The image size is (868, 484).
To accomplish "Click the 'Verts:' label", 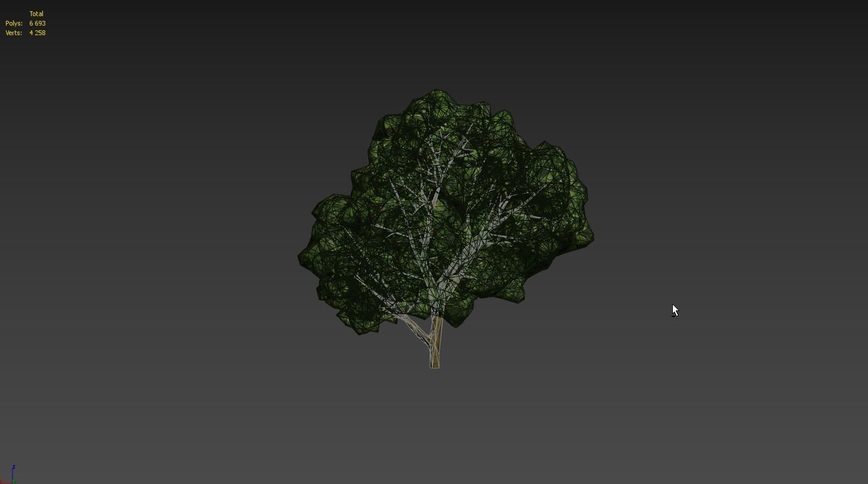I will point(14,33).
